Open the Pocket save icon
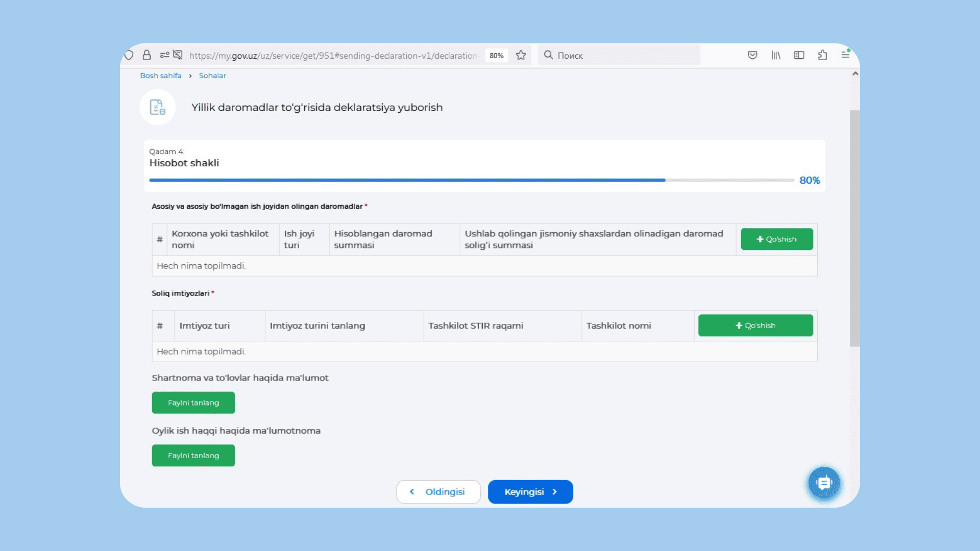Screen dimensions: 980x551 (752, 55)
